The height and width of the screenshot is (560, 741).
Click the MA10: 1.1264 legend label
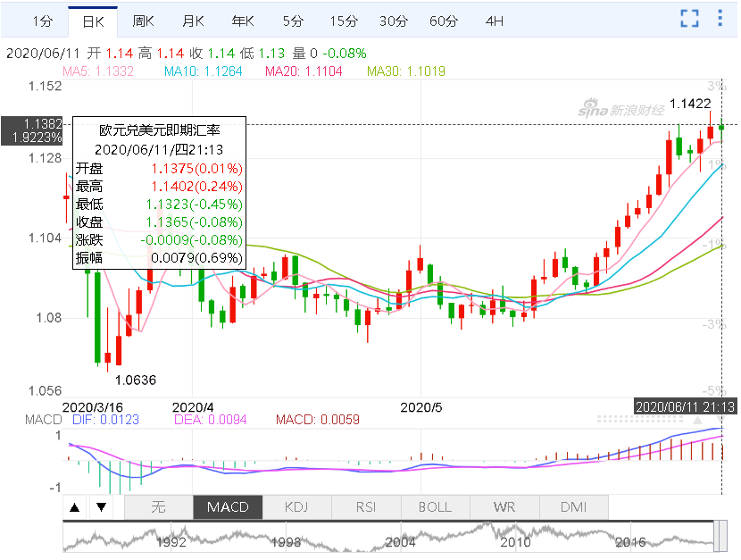(x=204, y=71)
